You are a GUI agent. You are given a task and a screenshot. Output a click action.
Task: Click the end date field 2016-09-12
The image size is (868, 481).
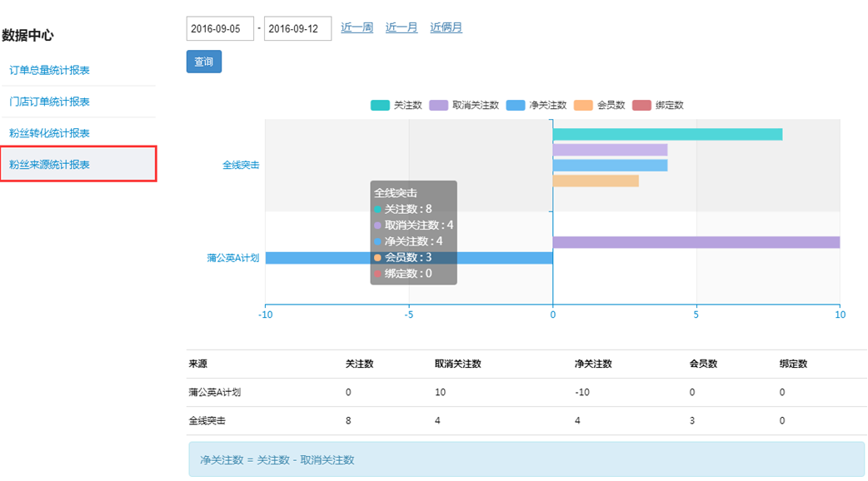coord(297,28)
